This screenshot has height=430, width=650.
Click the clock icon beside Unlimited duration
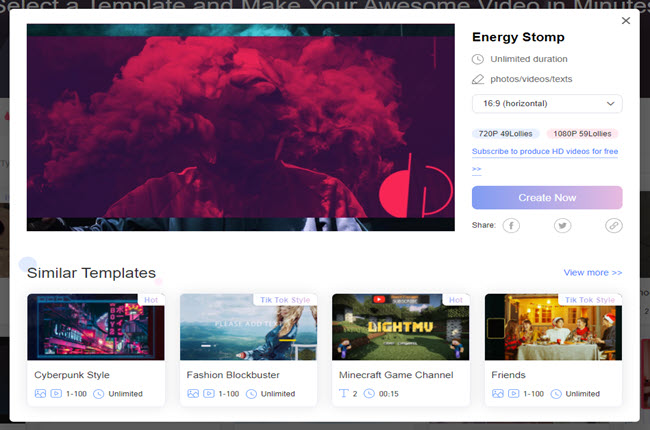click(478, 59)
